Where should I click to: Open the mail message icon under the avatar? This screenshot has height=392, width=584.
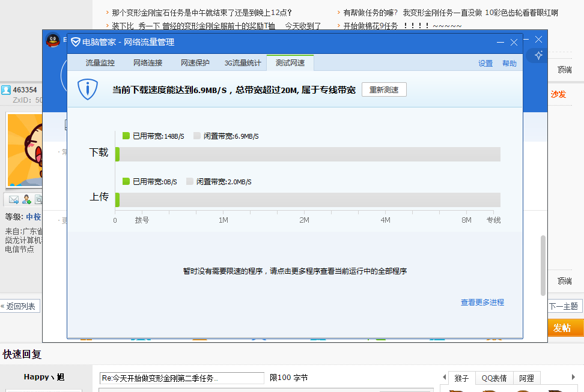point(14,199)
